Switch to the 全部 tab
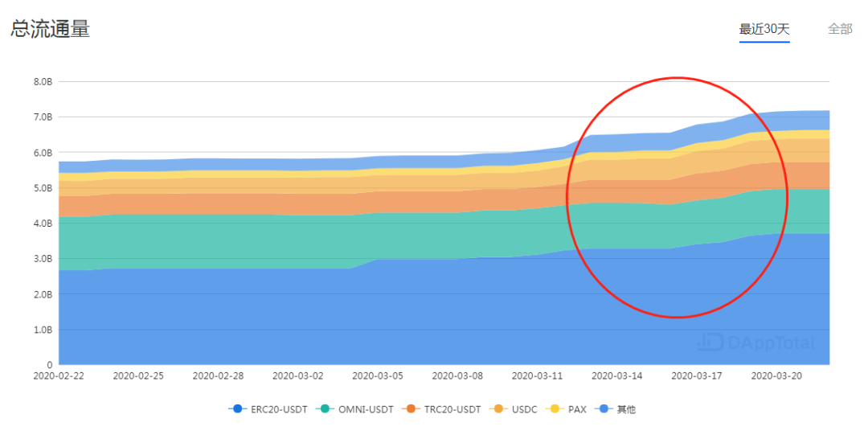This screenshot has width=868, height=435. (x=840, y=29)
